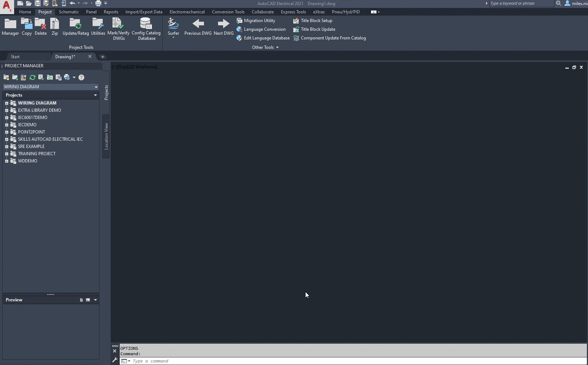Open Title Block Setup

(x=313, y=21)
